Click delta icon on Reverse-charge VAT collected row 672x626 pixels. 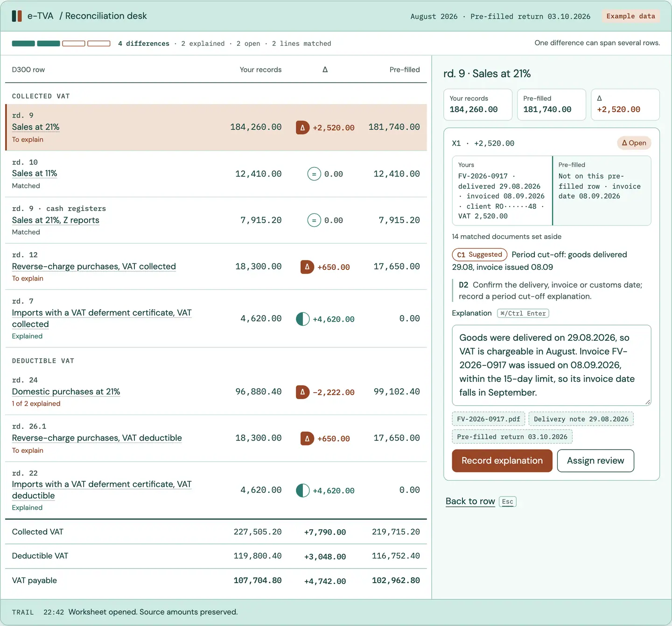tap(307, 267)
